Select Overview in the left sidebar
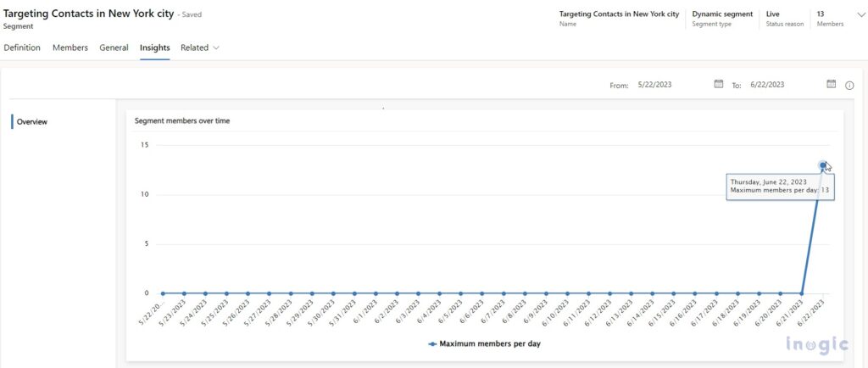 coord(32,121)
